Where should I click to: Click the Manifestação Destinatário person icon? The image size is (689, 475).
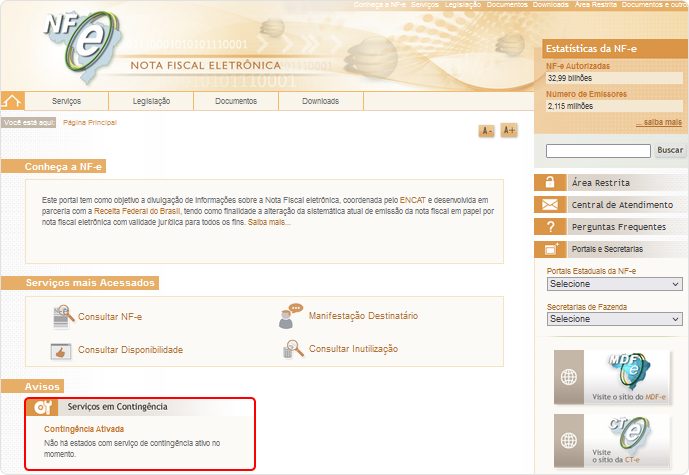click(x=290, y=316)
